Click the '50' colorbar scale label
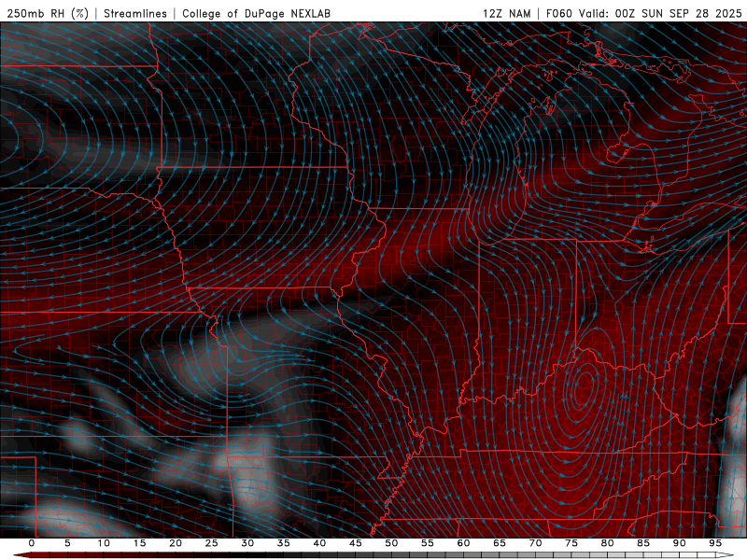747x560 pixels. click(x=391, y=543)
